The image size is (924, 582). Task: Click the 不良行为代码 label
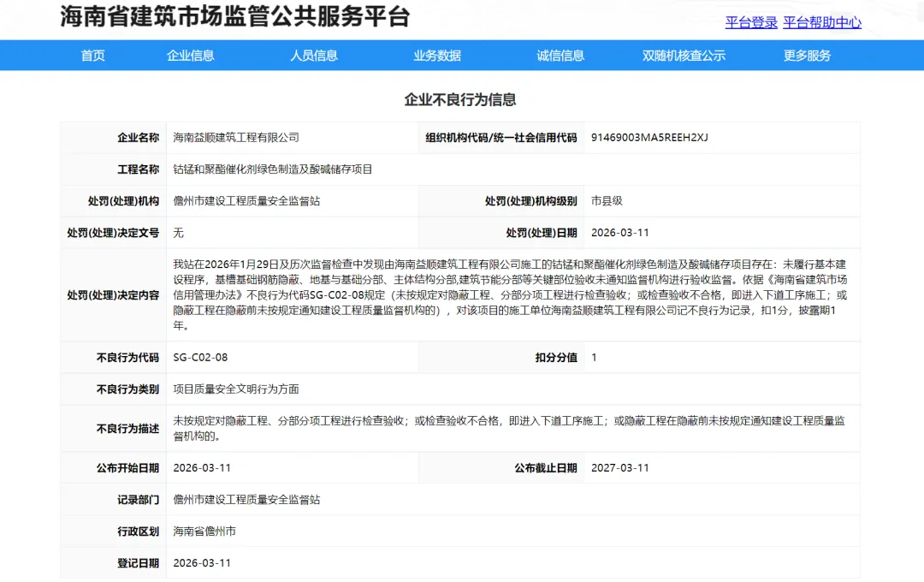[127, 358]
